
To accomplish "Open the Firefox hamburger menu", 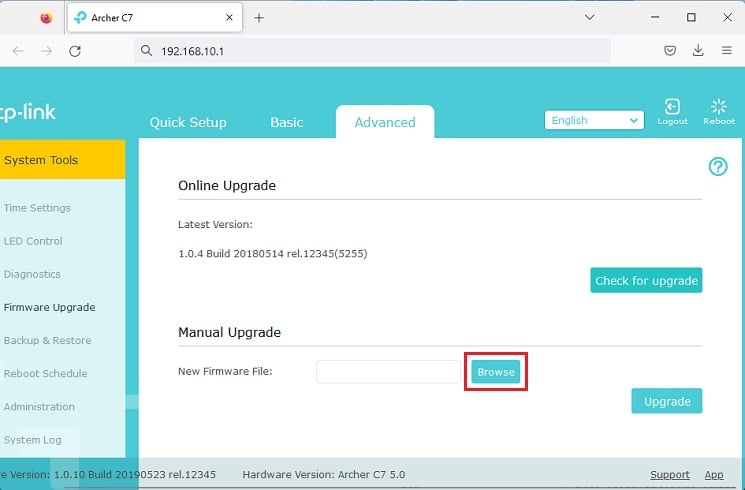I will [x=726, y=50].
